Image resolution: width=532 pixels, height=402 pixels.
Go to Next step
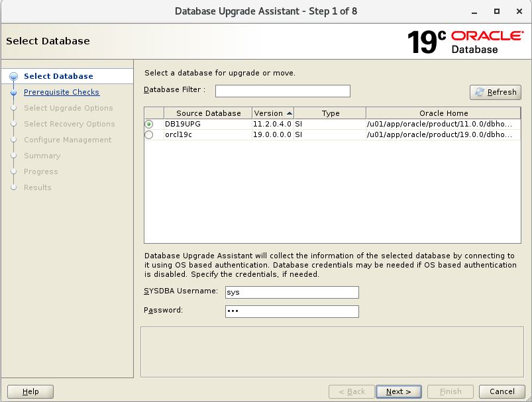pyautogui.click(x=399, y=391)
